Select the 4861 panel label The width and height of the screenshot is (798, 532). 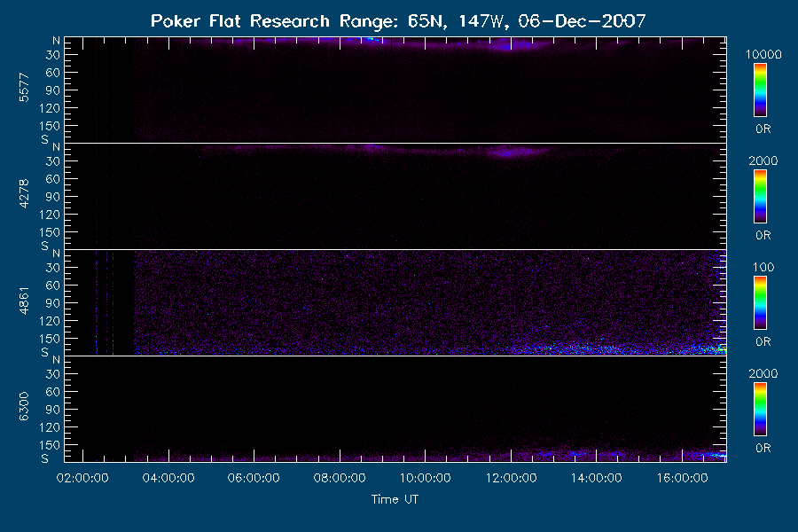[24, 301]
